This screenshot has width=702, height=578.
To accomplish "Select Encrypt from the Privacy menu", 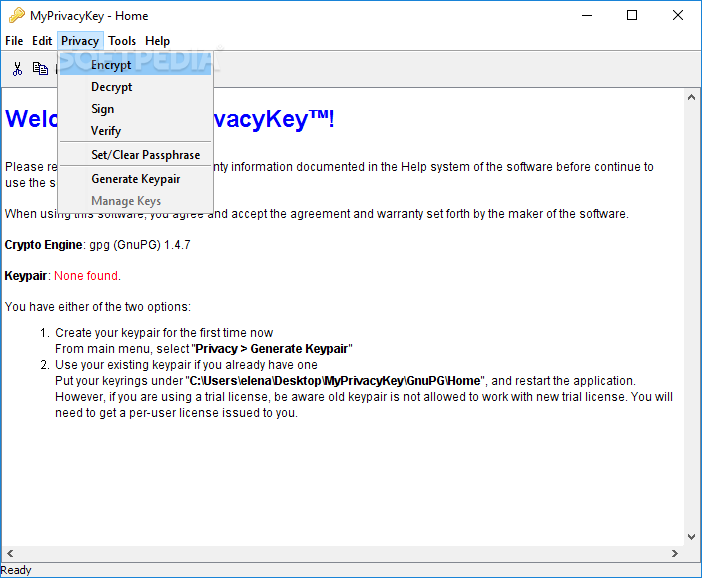I will click(135, 65).
